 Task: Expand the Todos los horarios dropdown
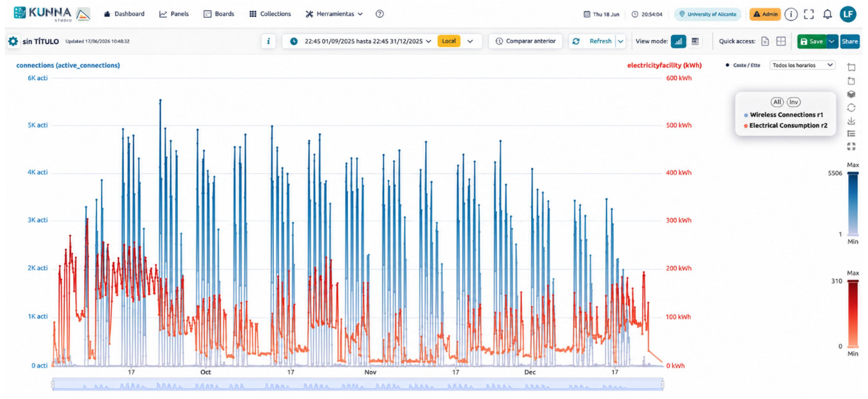[x=802, y=65]
